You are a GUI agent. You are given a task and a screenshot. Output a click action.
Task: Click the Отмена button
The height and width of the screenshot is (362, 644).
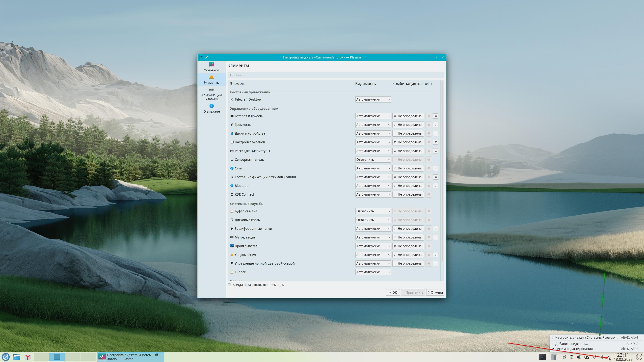click(x=435, y=293)
